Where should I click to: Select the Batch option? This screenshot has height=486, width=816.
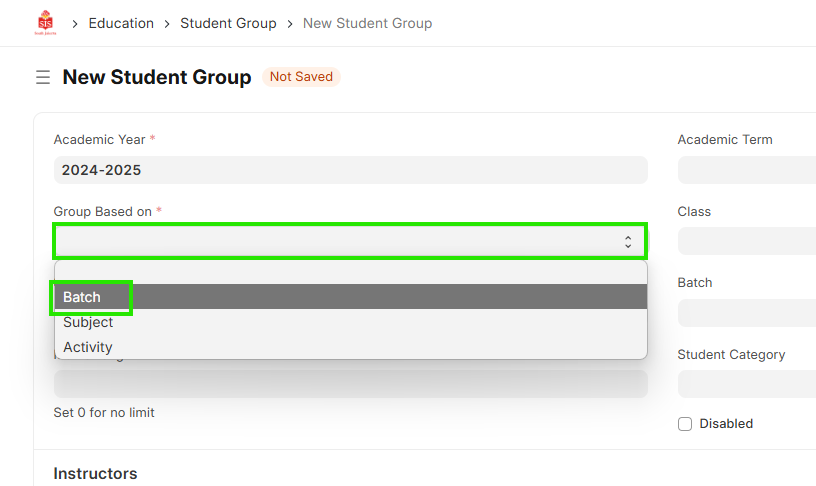click(82, 297)
